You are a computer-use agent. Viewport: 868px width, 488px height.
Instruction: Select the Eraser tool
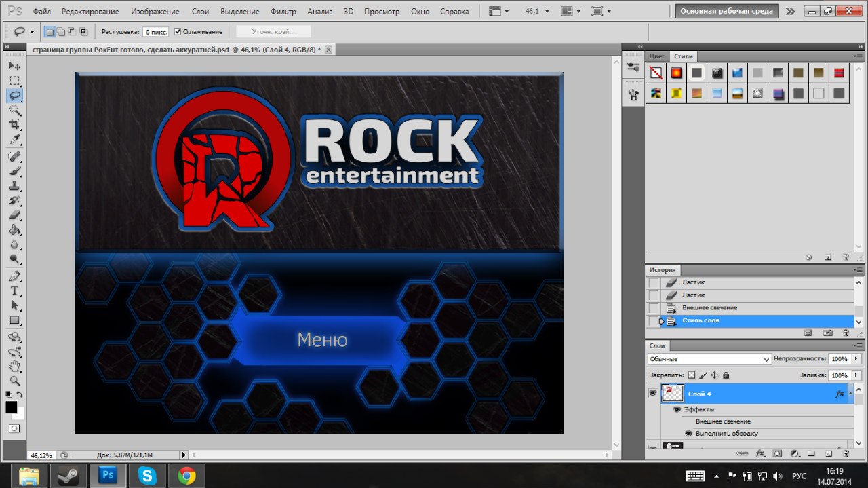point(14,215)
